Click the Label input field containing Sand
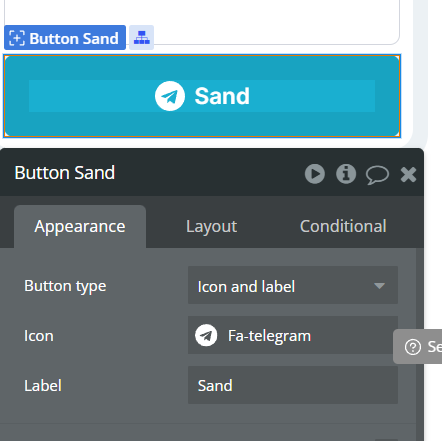 click(x=293, y=385)
